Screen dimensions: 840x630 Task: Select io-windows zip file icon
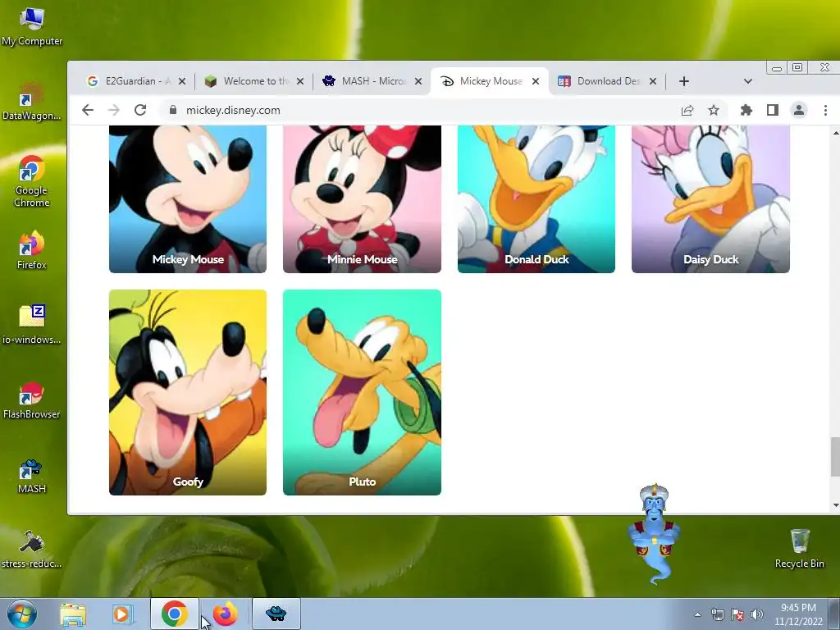(x=32, y=324)
